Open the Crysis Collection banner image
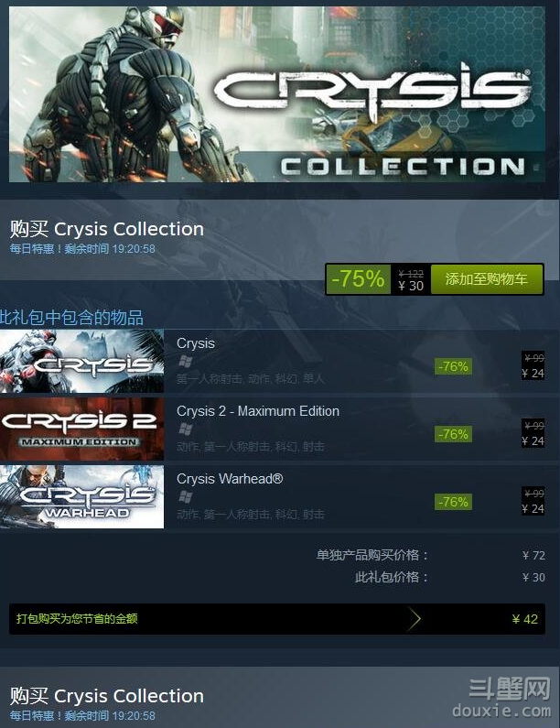Viewport: 560px width, 728px height. coord(277,93)
